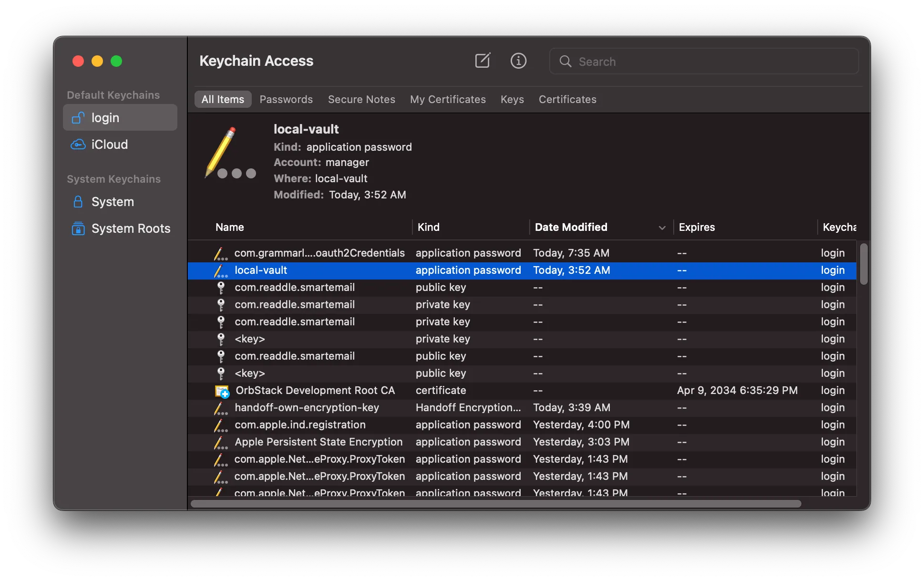Click key icon of public key <key> row

pyautogui.click(x=221, y=373)
